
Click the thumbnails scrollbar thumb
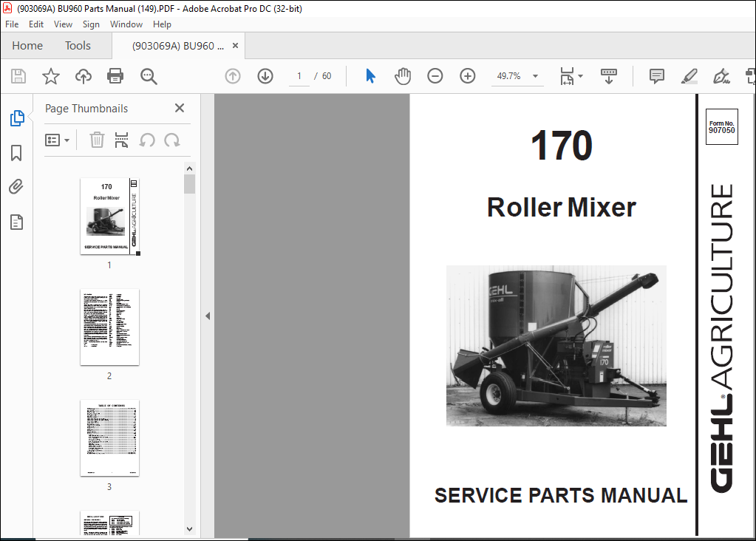(x=189, y=184)
